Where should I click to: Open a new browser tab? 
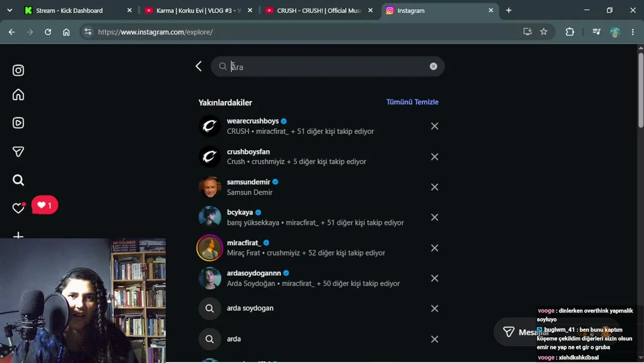click(508, 10)
